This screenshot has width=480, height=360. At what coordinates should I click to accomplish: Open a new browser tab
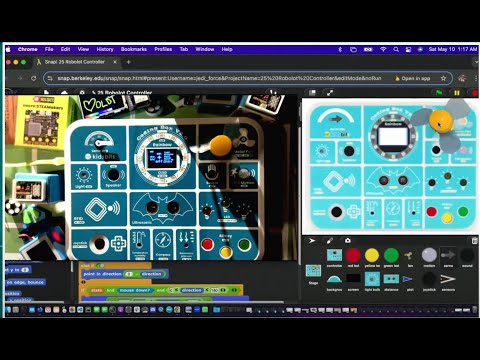point(128,62)
